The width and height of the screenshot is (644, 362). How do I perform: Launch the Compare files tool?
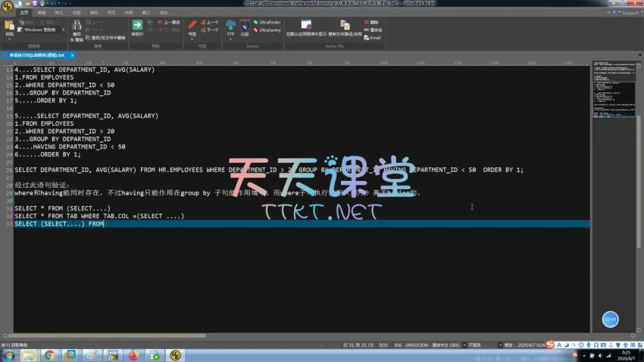point(245,26)
